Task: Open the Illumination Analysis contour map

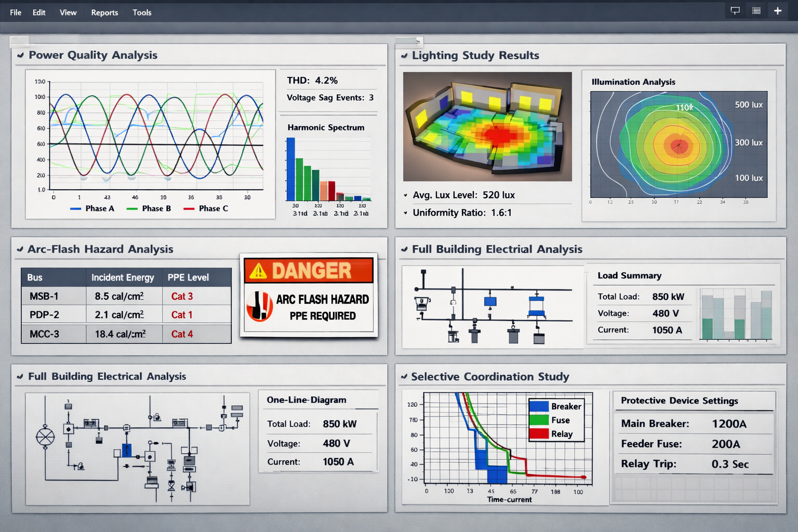Action: pos(679,145)
